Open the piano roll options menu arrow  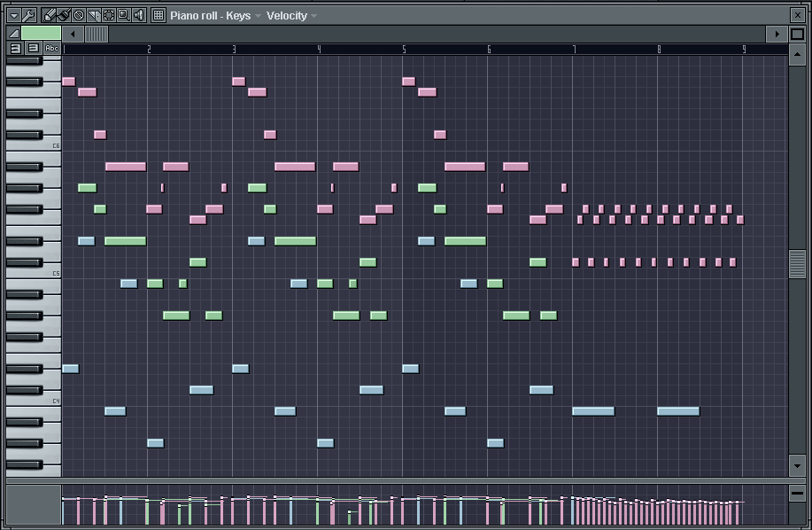pos(14,15)
